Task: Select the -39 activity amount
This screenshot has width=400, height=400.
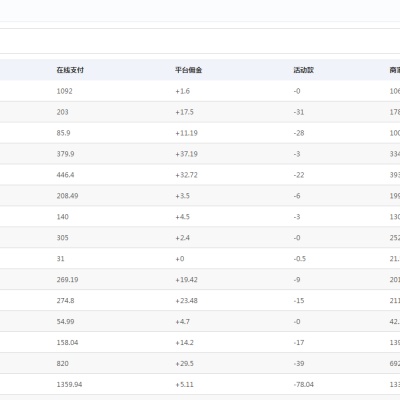Action: (x=299, y=364)
